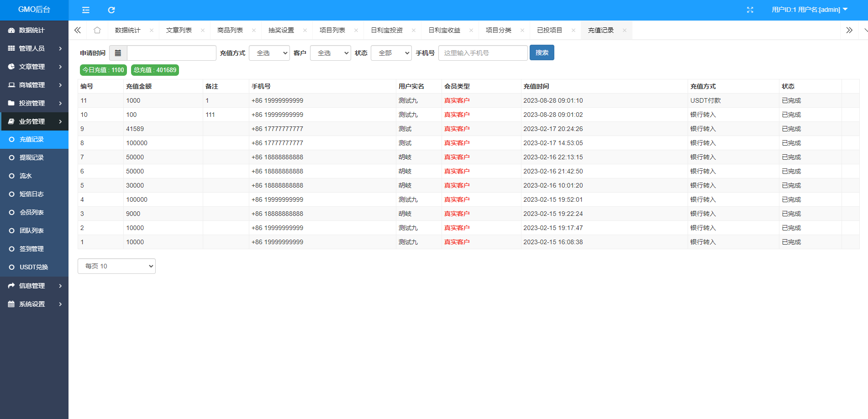Image resolution: width=868 pixels, height=419 pixels.
Task: Select 会员列表 from the sidebar
Action: (32, 212)
